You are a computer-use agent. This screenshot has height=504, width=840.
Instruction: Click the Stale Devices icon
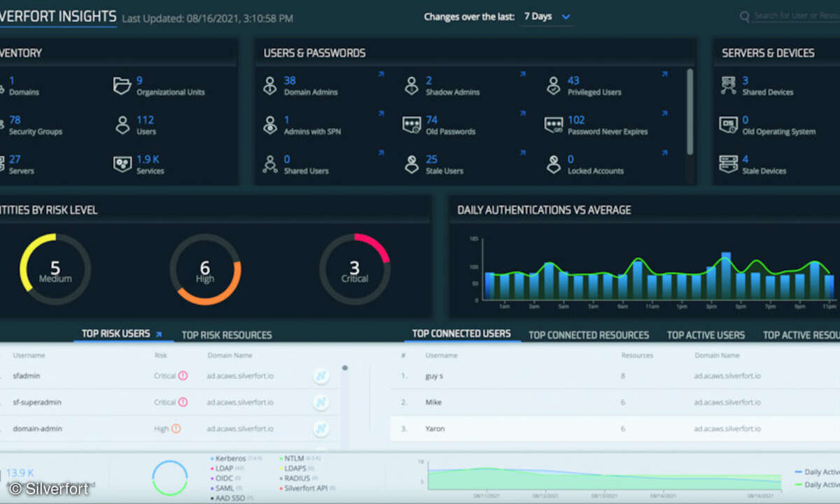tap(729, 164)
